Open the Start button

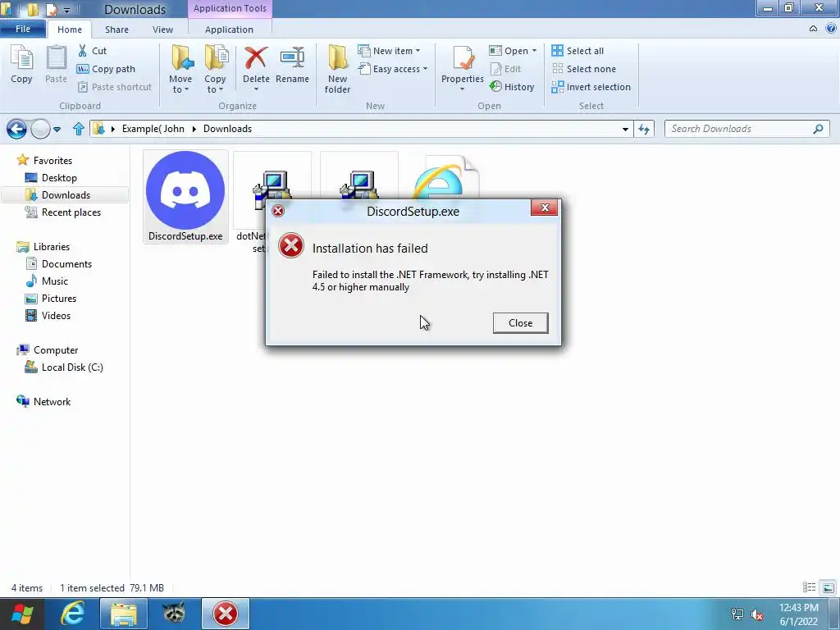tap(21, 614)
